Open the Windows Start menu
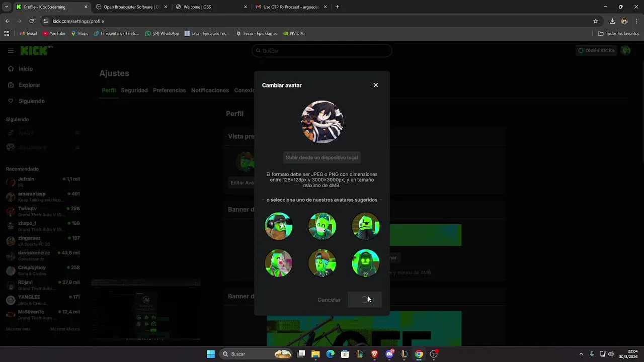The height and width of the screenshot is (362, 644). coord(211,354)
